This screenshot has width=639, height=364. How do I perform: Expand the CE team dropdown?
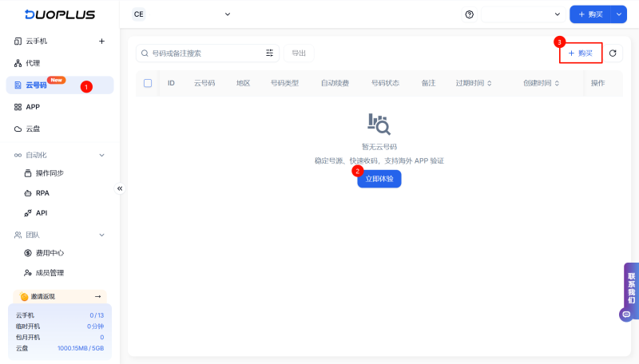click(x=181, y=14)
